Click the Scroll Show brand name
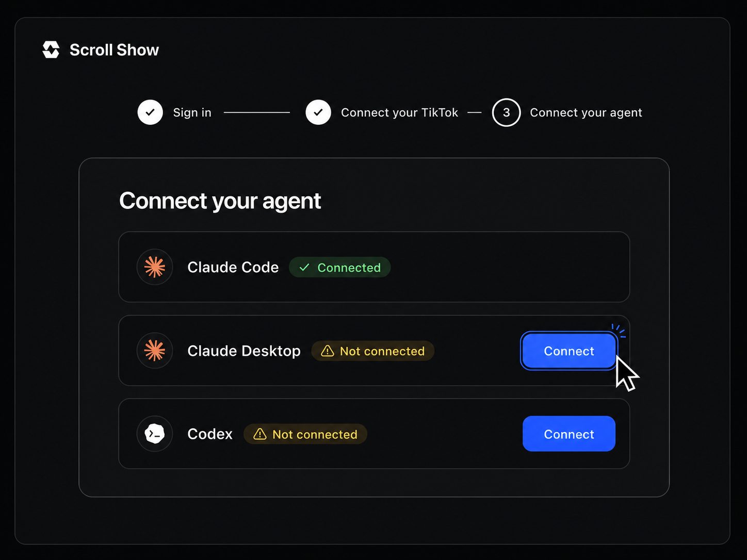The height and width of the screenshot is (560, 747). coord(114,50)
